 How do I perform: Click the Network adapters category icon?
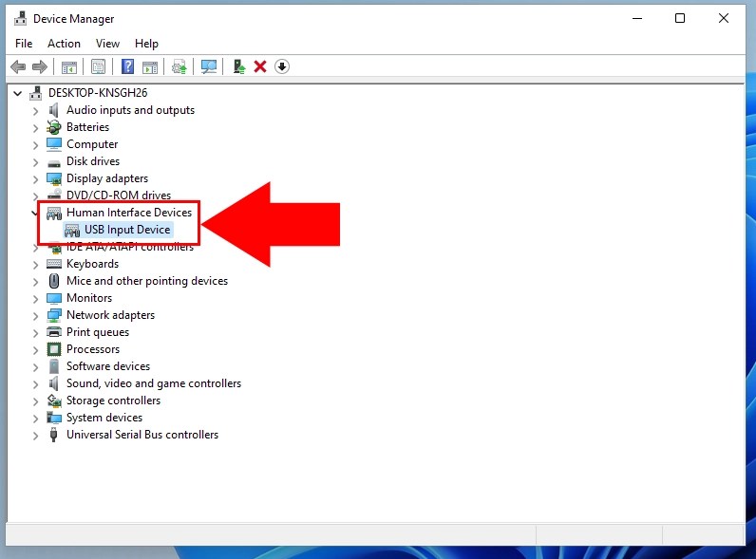[54, 315]
